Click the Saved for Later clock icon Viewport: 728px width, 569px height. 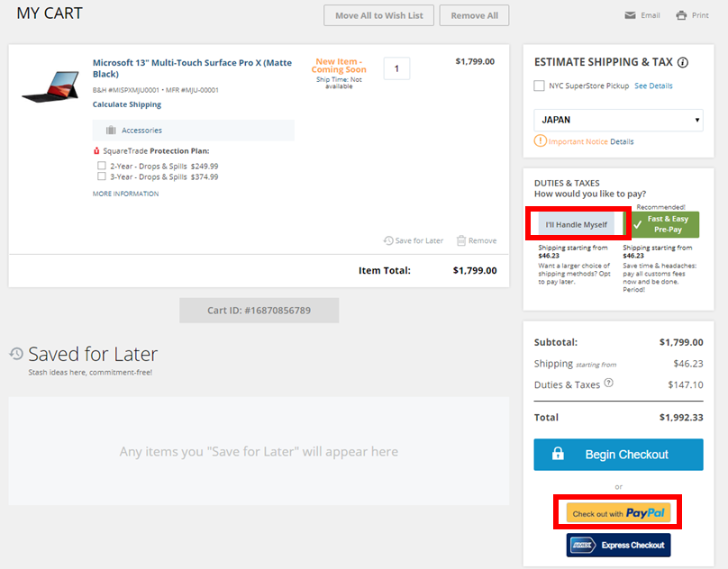(16, 354)
